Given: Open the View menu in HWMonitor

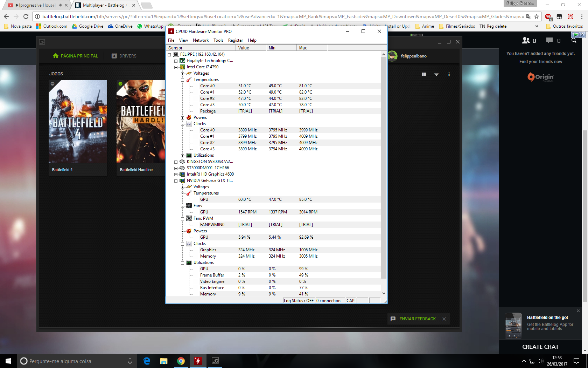Looking at the screenshot, I should (x=183, y=40).
